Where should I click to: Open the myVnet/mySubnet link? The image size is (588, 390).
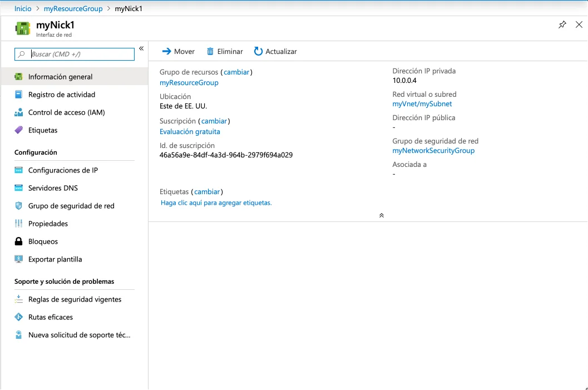(x=422, y=104)
